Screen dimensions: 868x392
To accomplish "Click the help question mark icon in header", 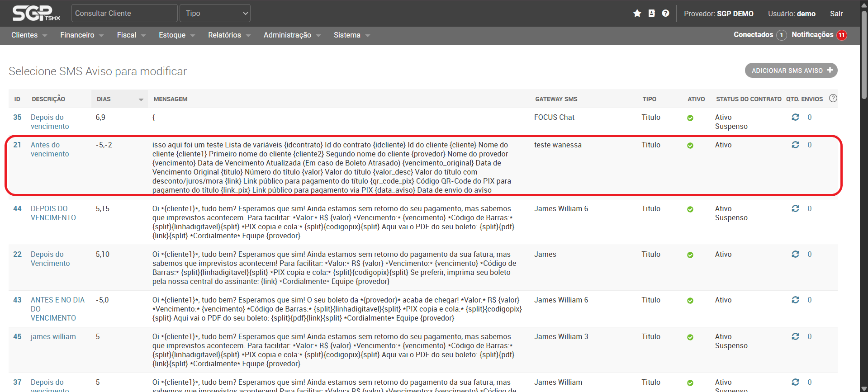I will coord(665,14).
